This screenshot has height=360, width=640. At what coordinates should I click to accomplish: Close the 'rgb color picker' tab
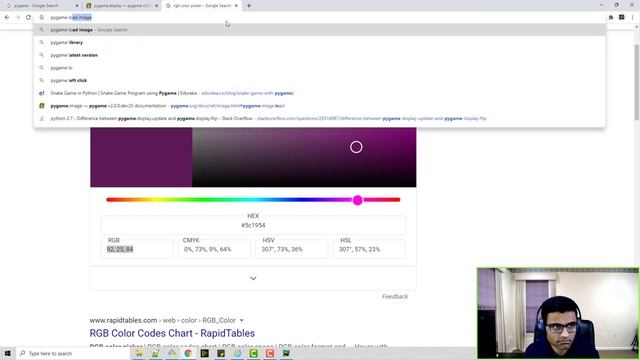pyautogui.click(x=236, y=6)
